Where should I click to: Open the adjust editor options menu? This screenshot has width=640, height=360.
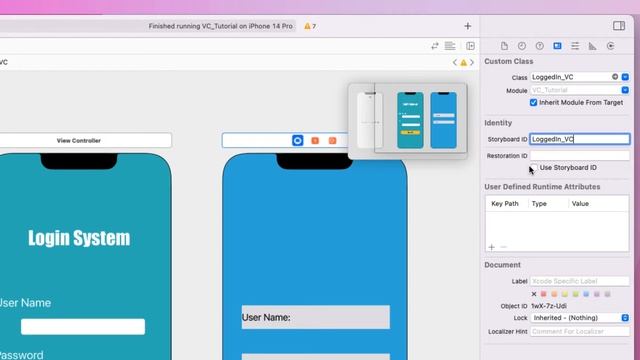pos(450,46)
